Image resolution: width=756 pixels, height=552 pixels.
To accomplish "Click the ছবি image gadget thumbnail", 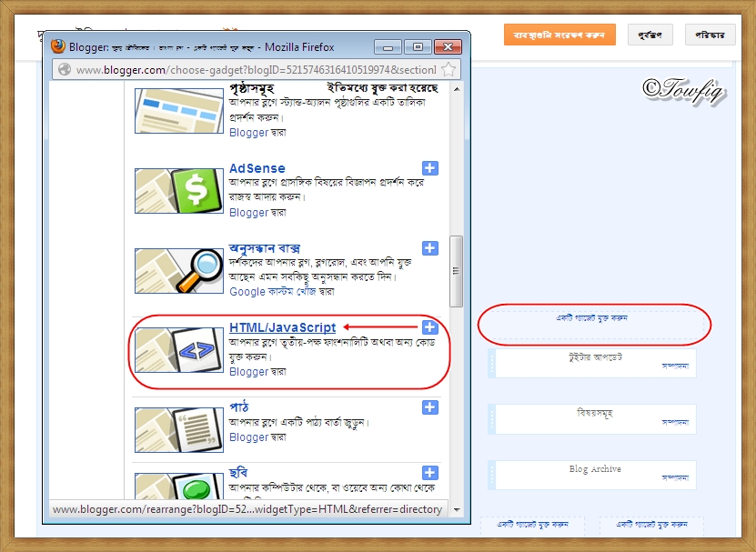I will pos(179,486).
